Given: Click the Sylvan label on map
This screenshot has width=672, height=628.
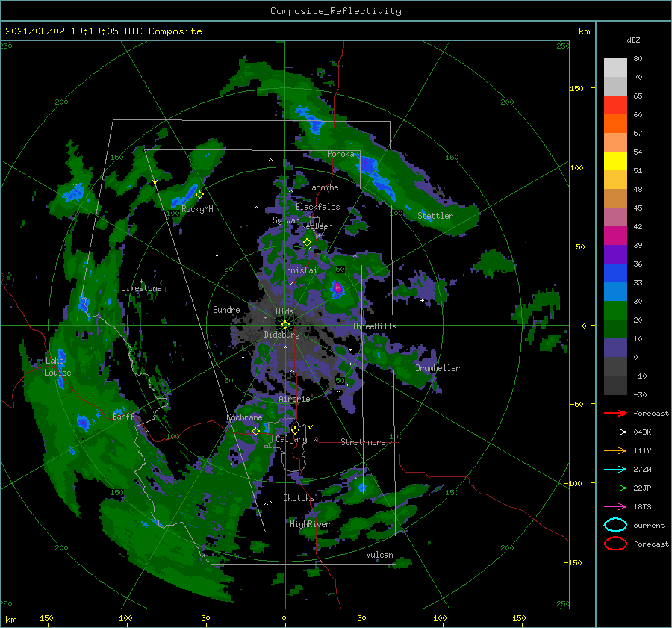Looking at the screenshot, I should coord(286,220).
